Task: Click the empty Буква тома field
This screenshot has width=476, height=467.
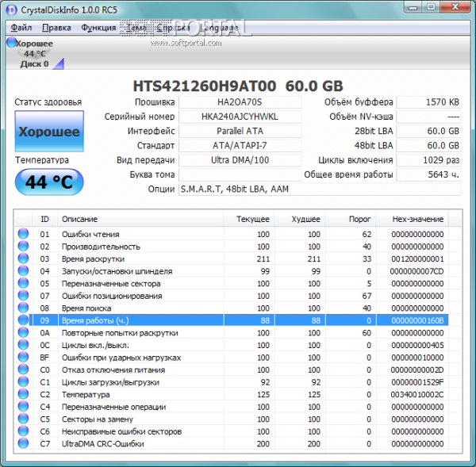Action: tap(240, 174)
